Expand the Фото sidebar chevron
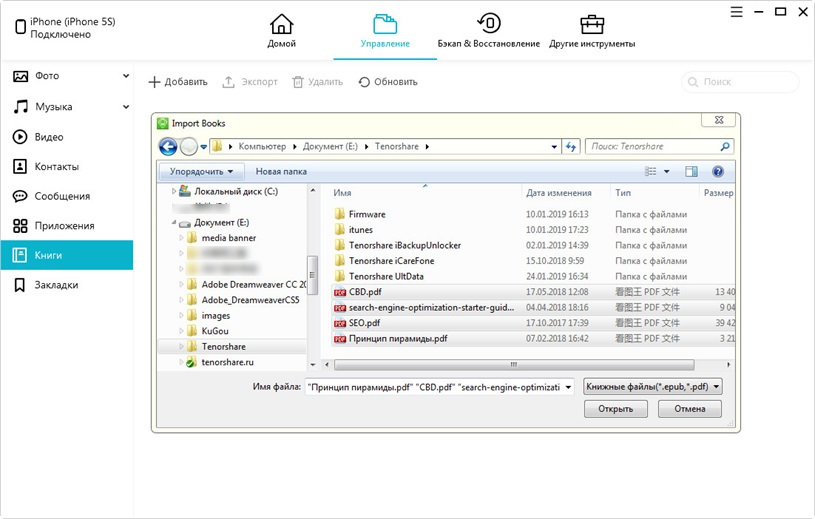 click(x=126, y=76)
